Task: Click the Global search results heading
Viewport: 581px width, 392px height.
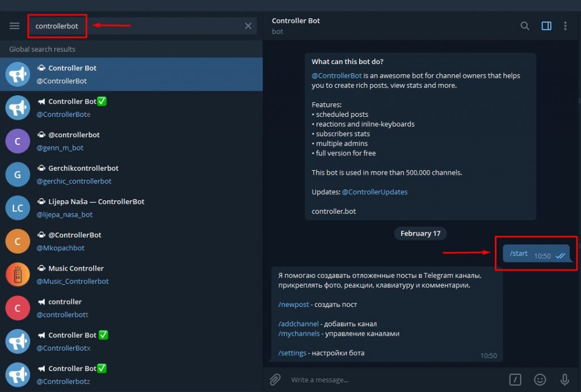Action: click(42, 49)
